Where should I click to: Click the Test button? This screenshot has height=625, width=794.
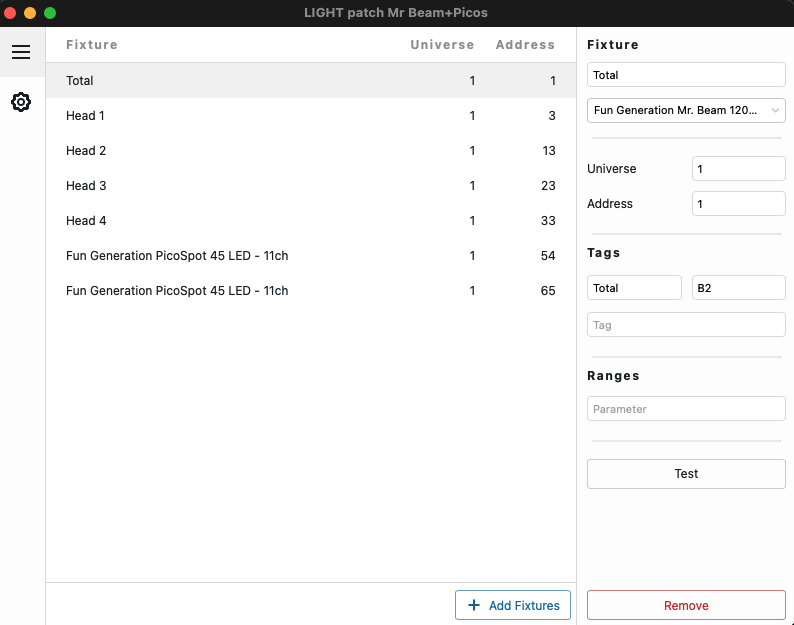click(x=686, y=474)
